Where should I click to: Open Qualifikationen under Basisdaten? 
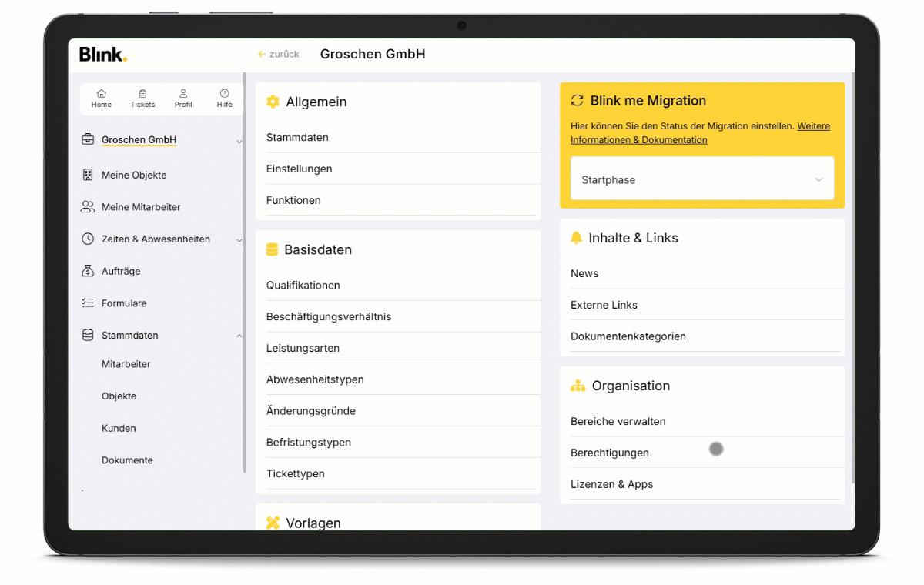click(303, 286)
